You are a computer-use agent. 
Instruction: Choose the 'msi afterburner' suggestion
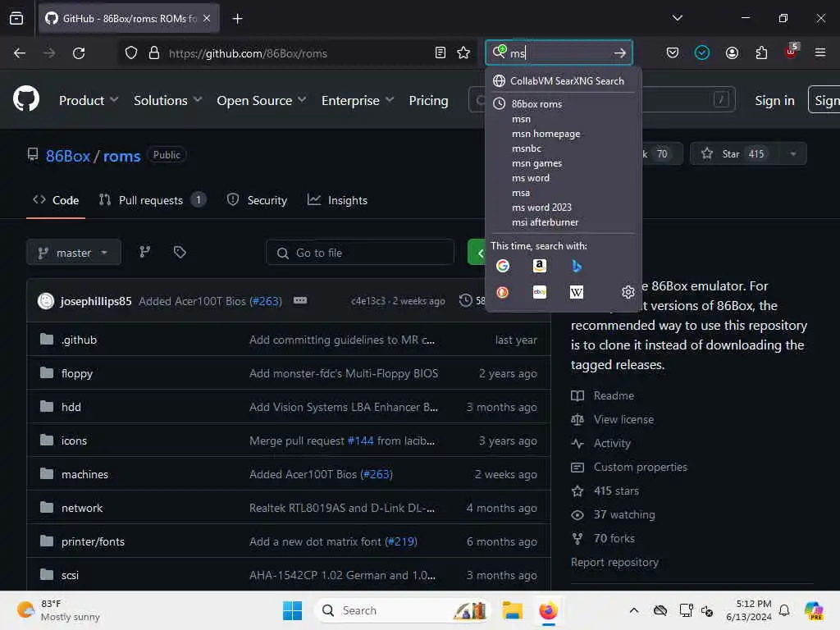point(545,222)
